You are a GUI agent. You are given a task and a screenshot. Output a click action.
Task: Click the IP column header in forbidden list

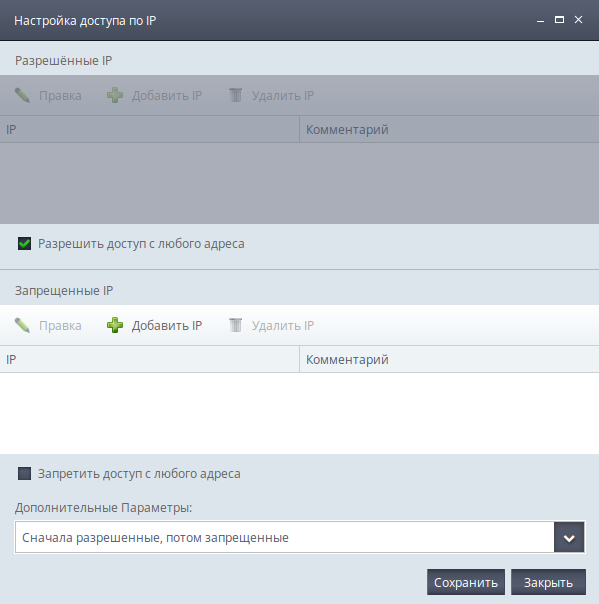tap(149, 359)
